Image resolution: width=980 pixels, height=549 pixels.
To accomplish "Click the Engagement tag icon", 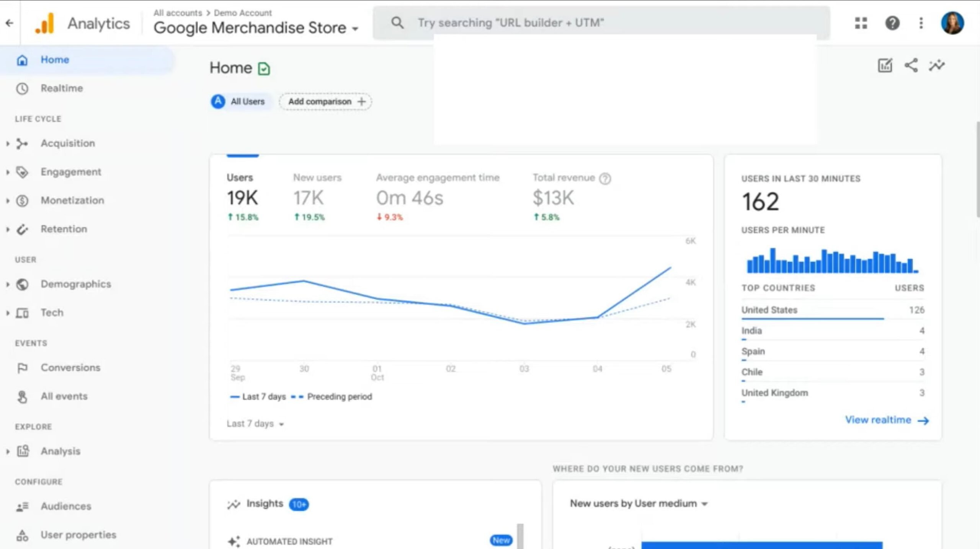I will 22,172.
